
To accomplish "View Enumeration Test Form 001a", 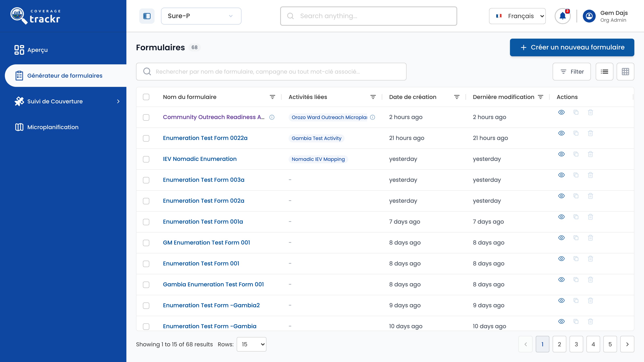I will (x=561, y=217).
